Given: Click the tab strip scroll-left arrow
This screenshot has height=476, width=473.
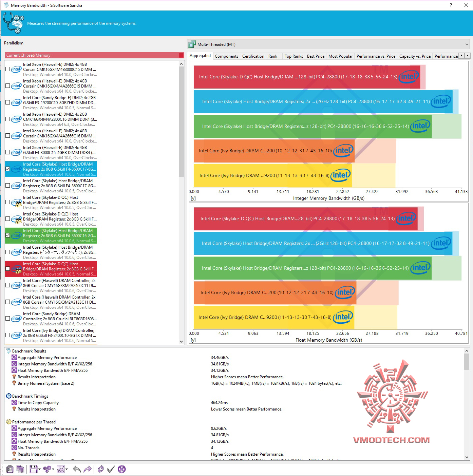Looking at the screenshot, I should [x=461, y=56].
